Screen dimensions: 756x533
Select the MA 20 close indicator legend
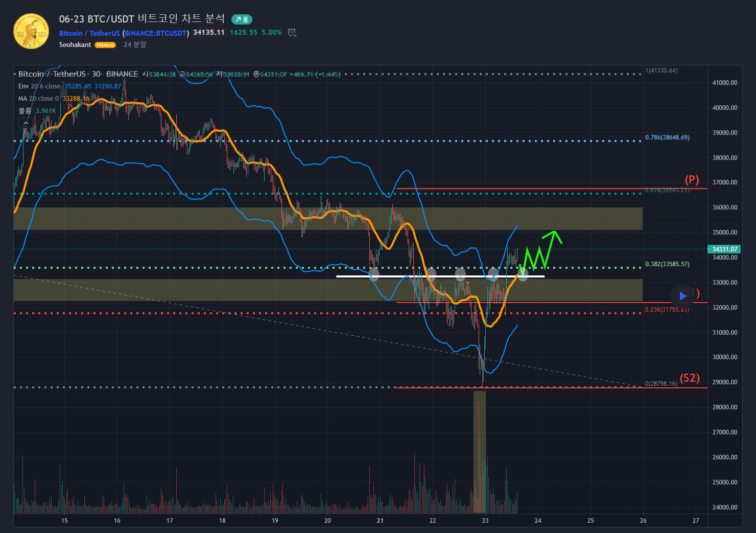tap(38, 99)
